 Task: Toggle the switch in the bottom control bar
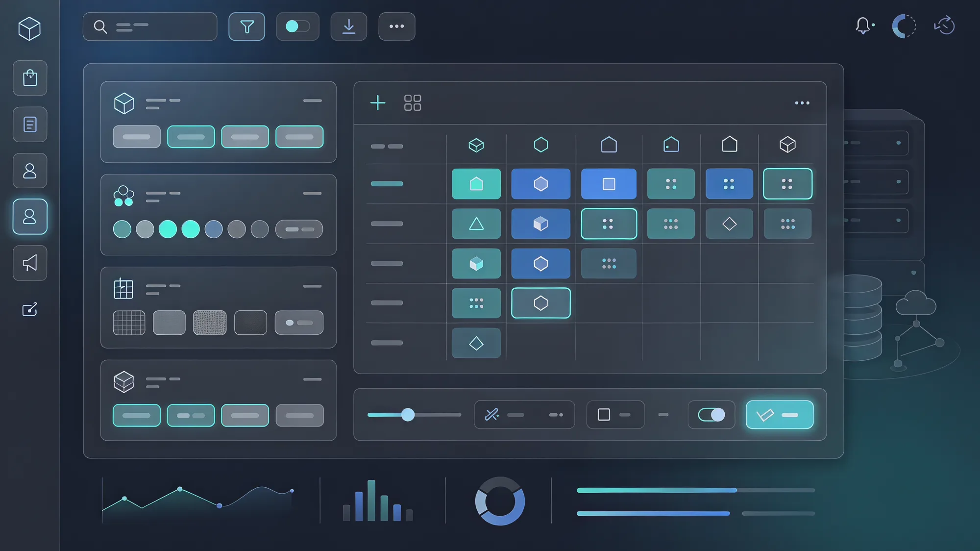(x=711, y=415)
